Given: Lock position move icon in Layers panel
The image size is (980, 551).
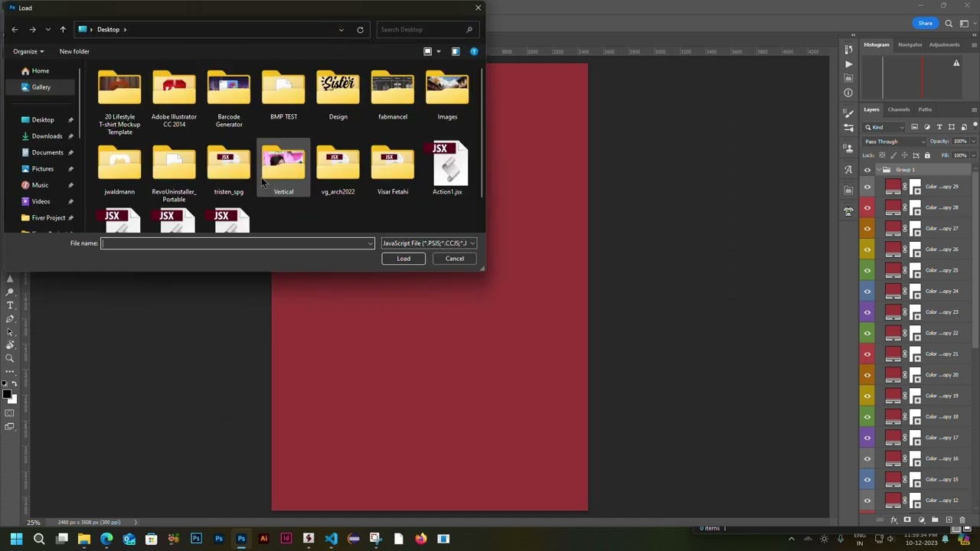Looking at the screenshot, I should point(904,155).
